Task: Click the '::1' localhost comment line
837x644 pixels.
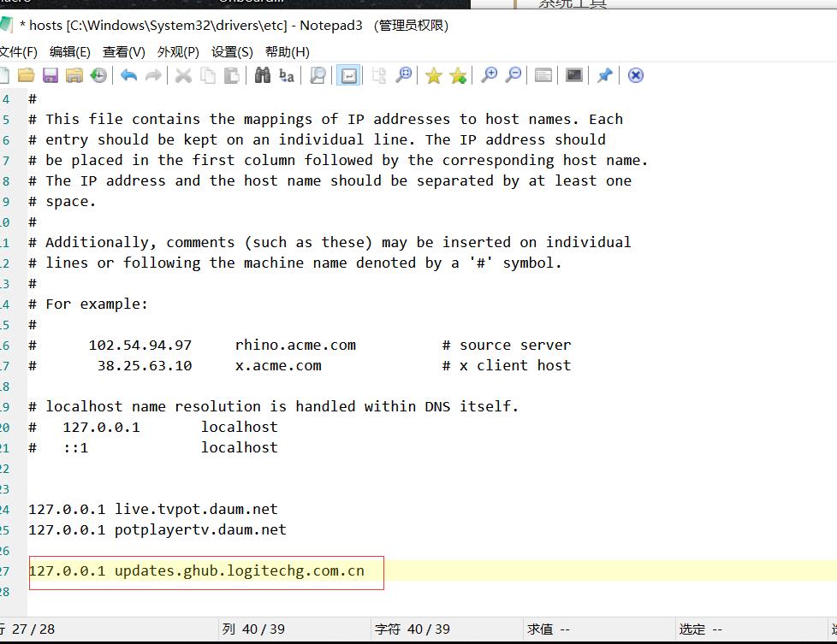Action: coord(153,447)
